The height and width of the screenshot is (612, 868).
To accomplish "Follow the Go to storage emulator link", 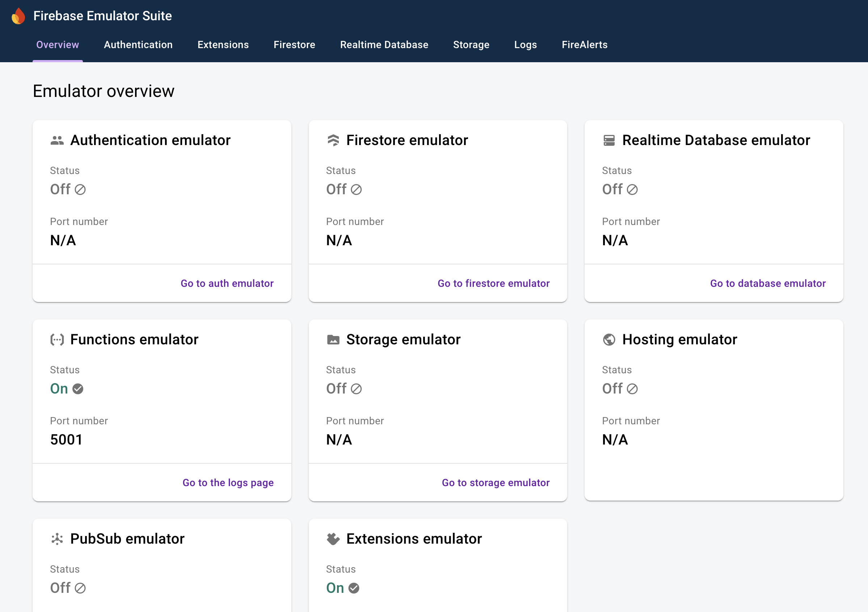I will tap(496, 483).
